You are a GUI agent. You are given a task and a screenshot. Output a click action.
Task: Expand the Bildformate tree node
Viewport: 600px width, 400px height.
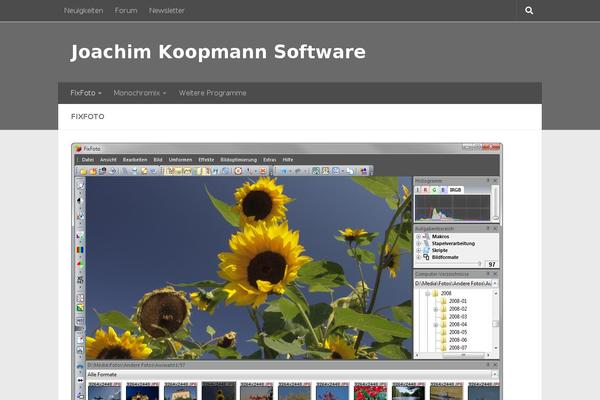(419, 257)
